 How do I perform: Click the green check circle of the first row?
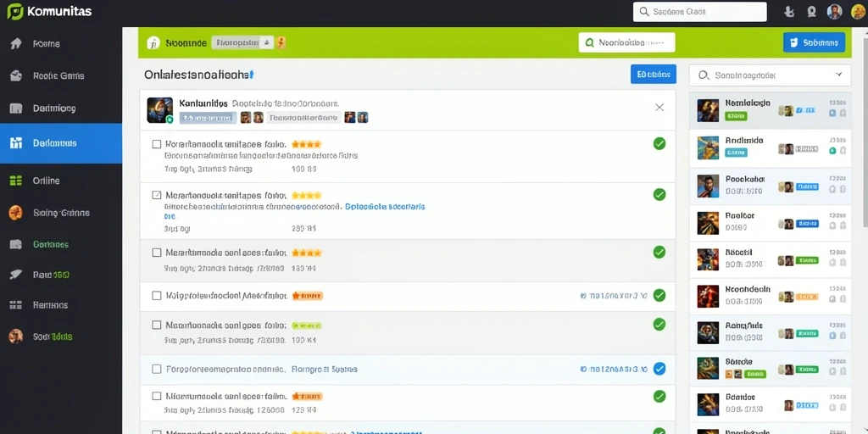[x=659, y=144]
